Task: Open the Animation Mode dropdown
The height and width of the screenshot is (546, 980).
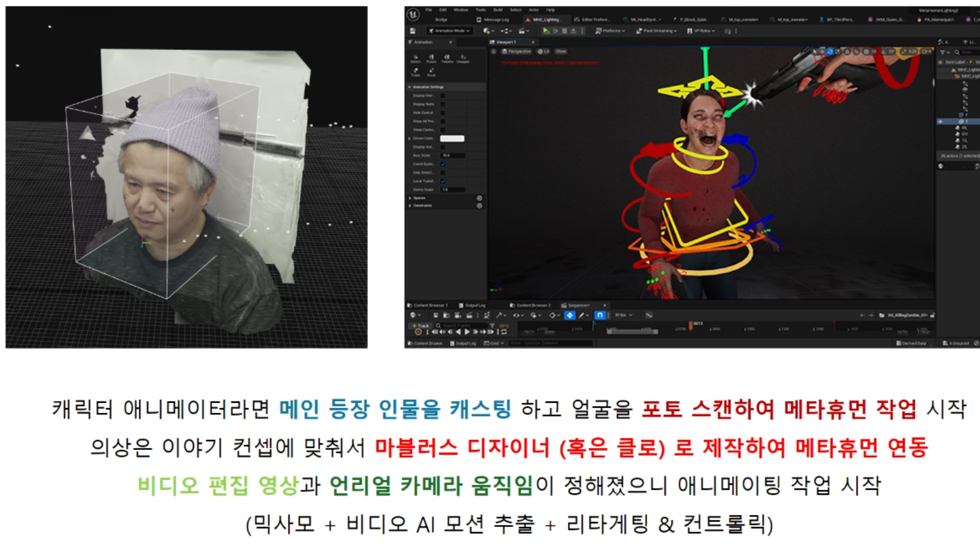Action: pos(450,30)
